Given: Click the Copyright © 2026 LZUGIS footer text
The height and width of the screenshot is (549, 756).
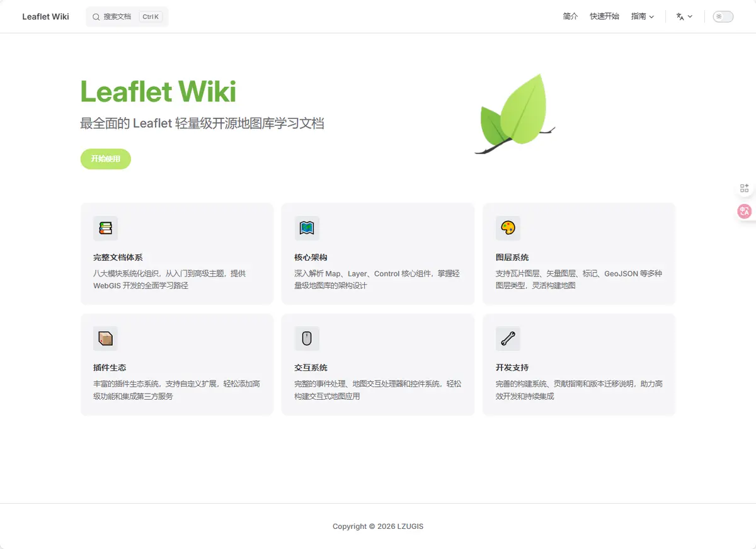Looking at the screenshot, I should tap(378, 526).
